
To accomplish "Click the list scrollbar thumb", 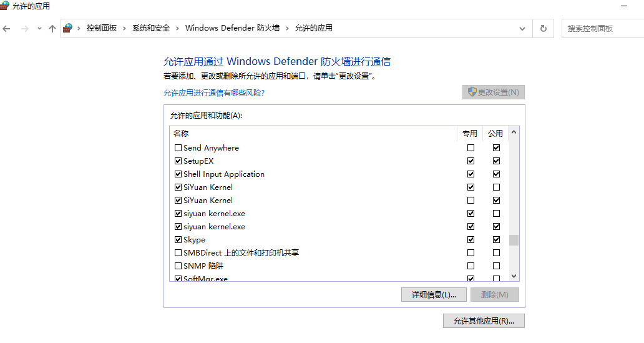I will click(x=514, y=240).
